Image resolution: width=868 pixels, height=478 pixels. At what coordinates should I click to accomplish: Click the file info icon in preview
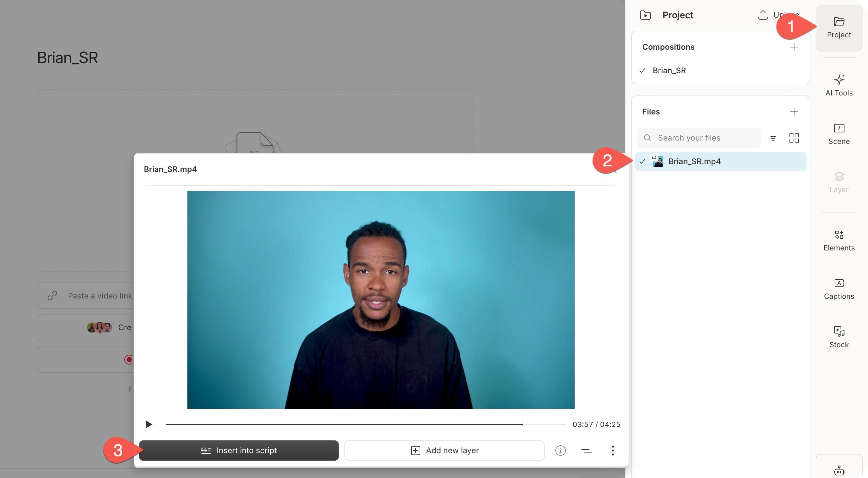(x=560, y=451)
